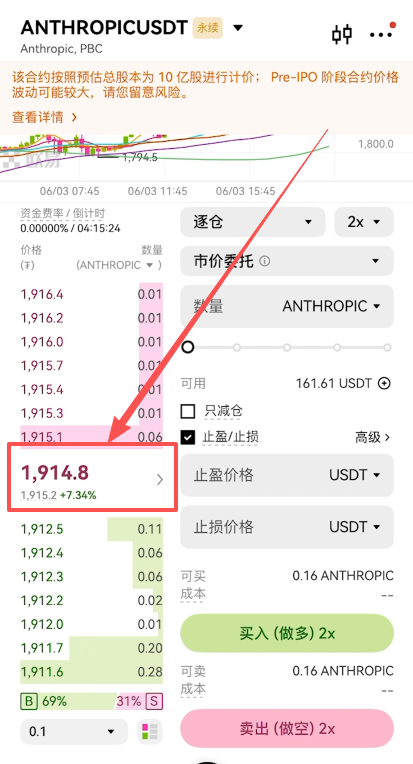Enable the 只减仓 checkbox
Viewport: 413px width, 764px height.
pos(188,411)
